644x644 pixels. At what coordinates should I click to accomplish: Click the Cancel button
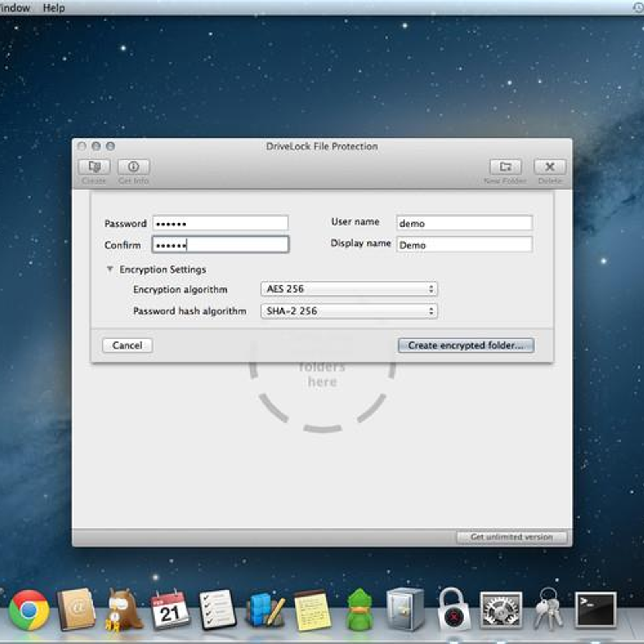127,345
